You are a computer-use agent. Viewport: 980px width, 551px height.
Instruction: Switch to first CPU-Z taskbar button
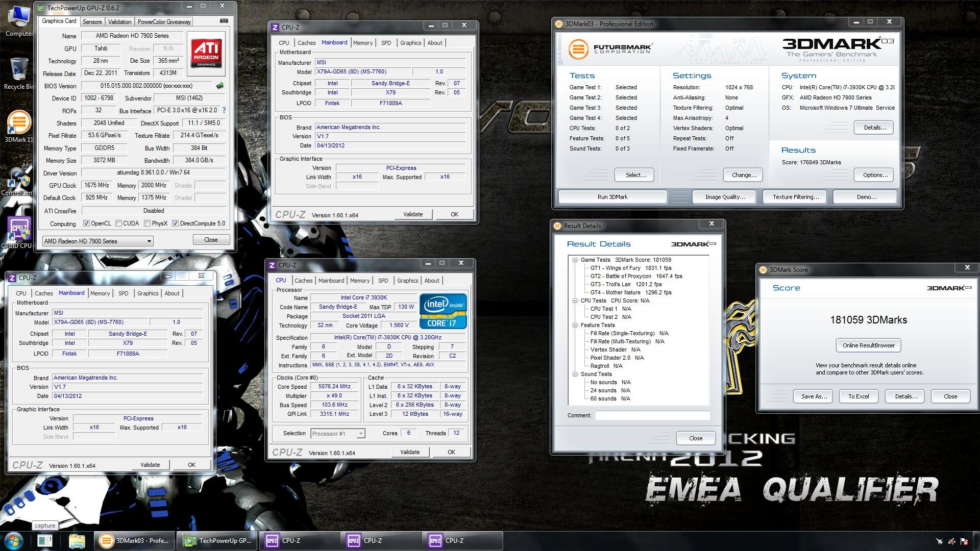tap(300, 541)
